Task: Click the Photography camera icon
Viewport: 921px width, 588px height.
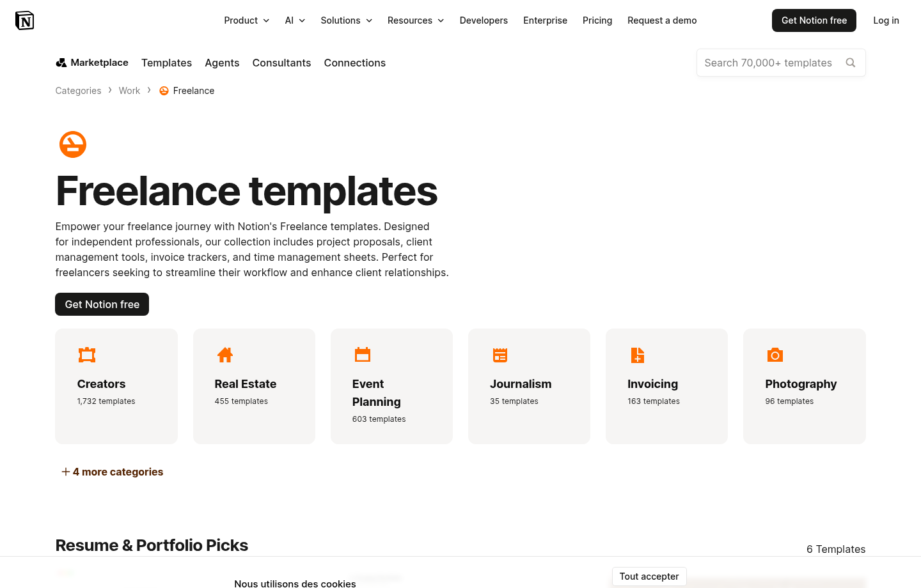Action: tap(775, 355)
